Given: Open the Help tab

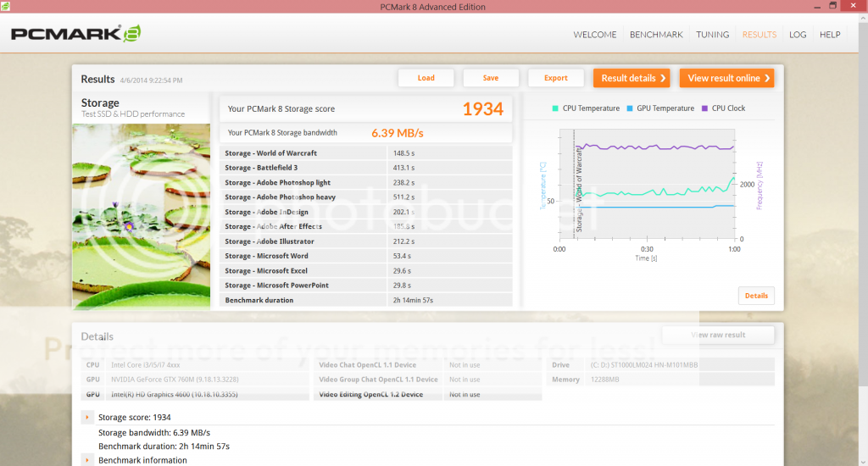Looking at the screenshot, I should (x=830, y=35).
